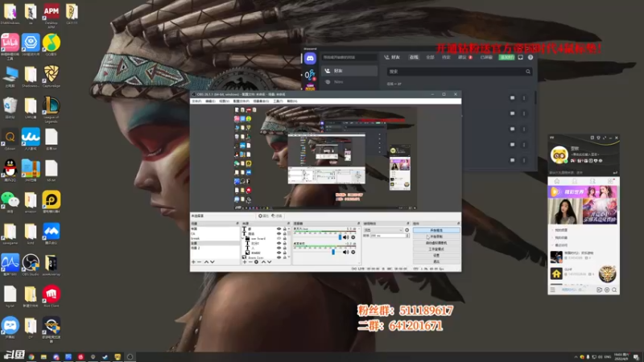Click OBS Start Streaming button
The height and width of the screenshot is (362, 644).
436,230
